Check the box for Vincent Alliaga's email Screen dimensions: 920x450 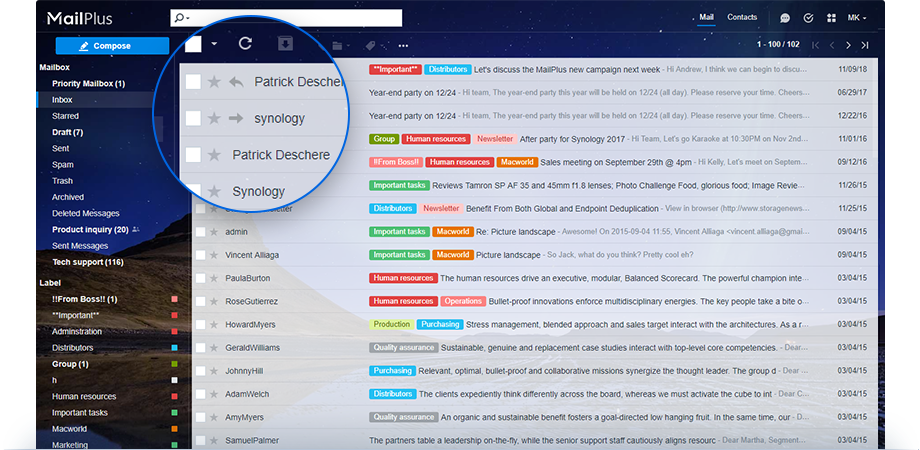[x=201, y=255]
